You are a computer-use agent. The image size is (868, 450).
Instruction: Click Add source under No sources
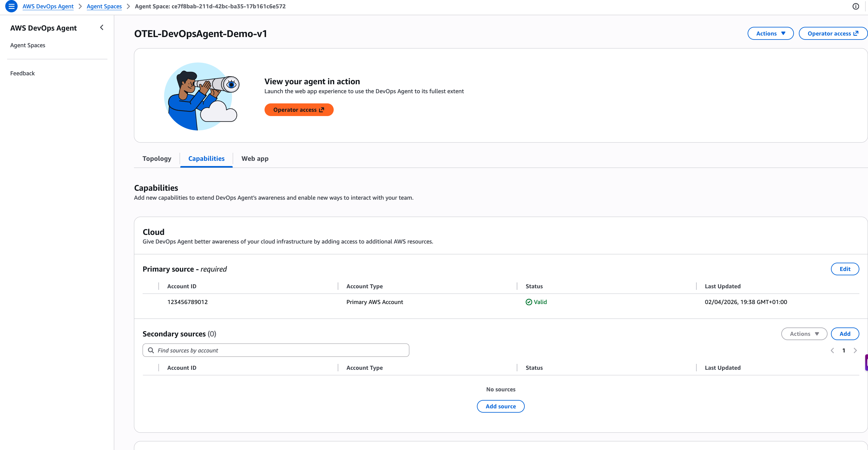(x=500, y=406)
